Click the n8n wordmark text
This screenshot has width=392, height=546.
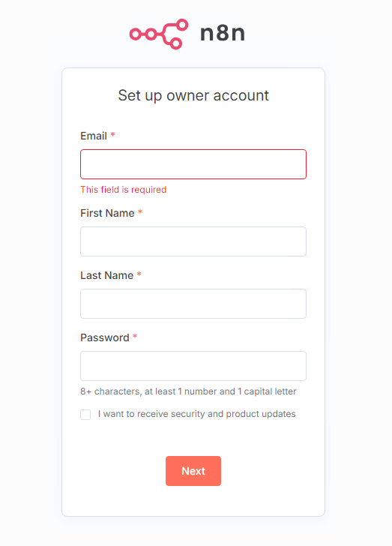223,34
